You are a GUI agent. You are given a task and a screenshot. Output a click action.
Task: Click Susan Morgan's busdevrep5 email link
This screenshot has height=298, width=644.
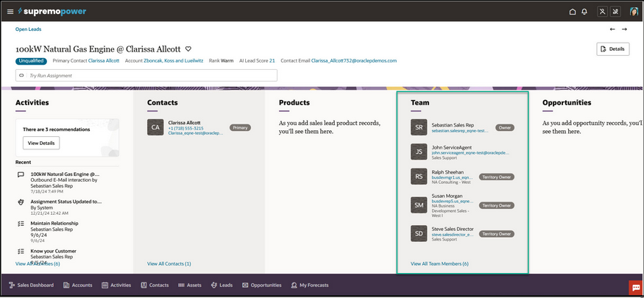coord(453,202)
